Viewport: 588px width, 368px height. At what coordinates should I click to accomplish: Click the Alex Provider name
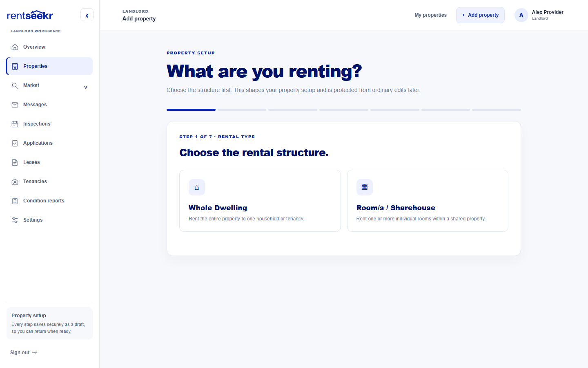pos(548,12)
